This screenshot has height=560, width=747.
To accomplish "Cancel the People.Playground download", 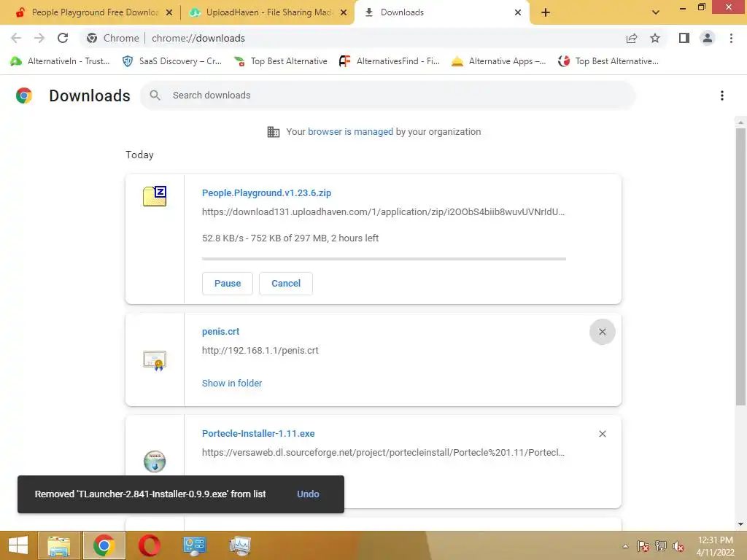I will click(x=286, y=284).
